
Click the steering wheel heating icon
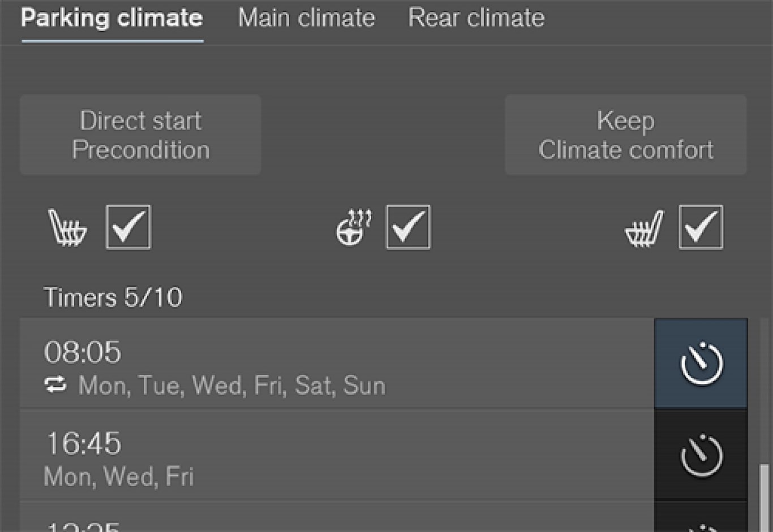(354, 227)
